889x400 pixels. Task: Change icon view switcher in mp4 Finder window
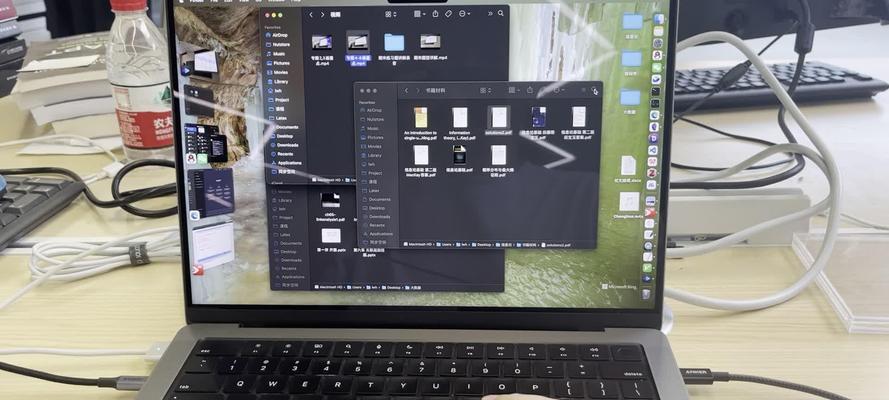[x=392, y=14]
